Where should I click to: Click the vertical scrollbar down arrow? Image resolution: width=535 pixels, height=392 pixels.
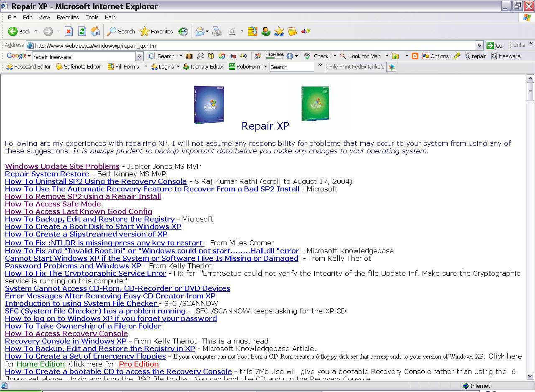pos(530,376)
